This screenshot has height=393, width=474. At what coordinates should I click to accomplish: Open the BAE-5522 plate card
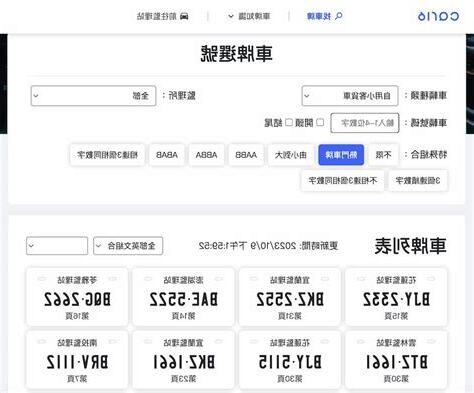[183, 296]
